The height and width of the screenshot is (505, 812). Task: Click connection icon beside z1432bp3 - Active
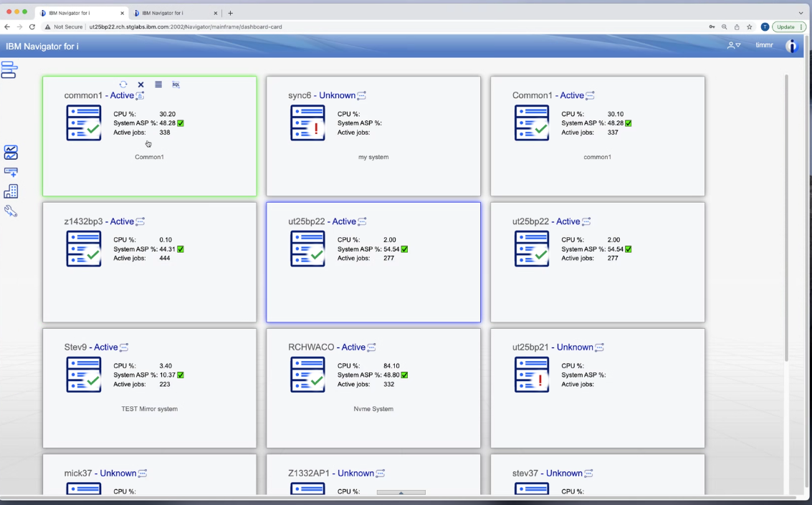tap(140, 221)
